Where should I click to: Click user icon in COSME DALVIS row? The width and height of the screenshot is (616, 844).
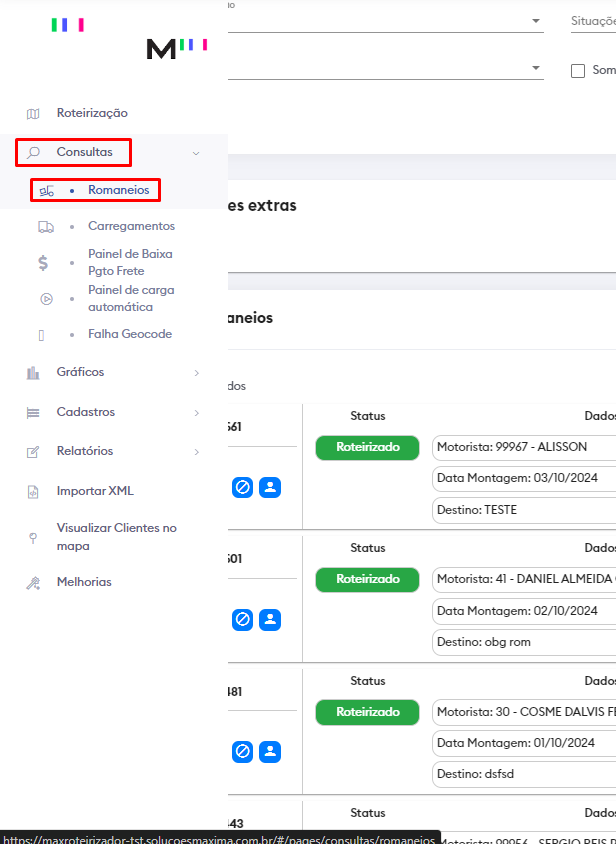(x=270, y=752)
